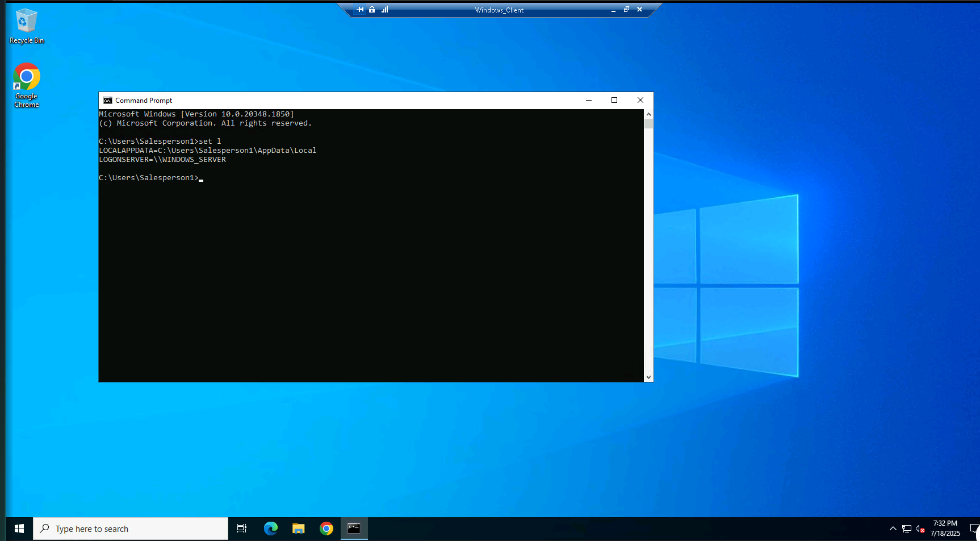Viewport: 980px width, 541px height.
Task: Select Command Prompt taskbar button
Action: click(354, 528)
